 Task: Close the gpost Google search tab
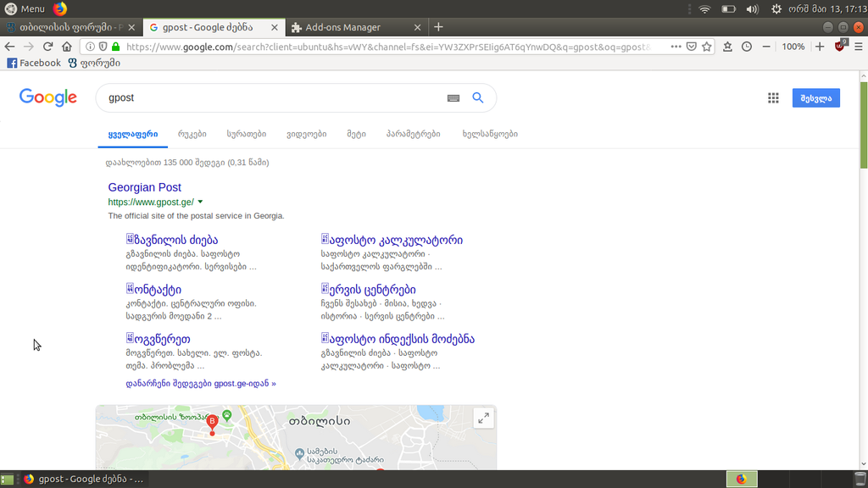click(x=275, y=27)
